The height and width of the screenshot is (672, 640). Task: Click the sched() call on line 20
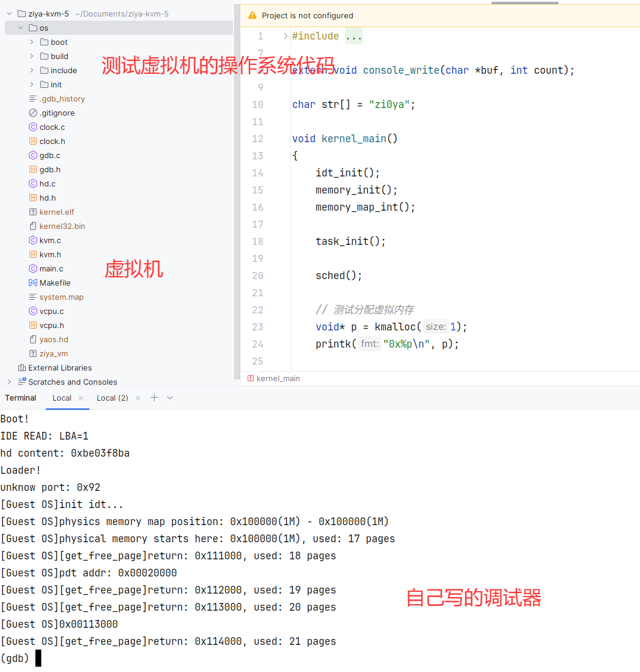339,275
